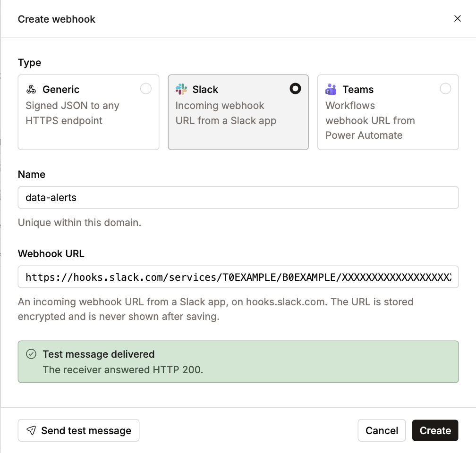
Task: Click 'Signed JSON to any HTTPS endpoint' text
Action: coord(72,113)
